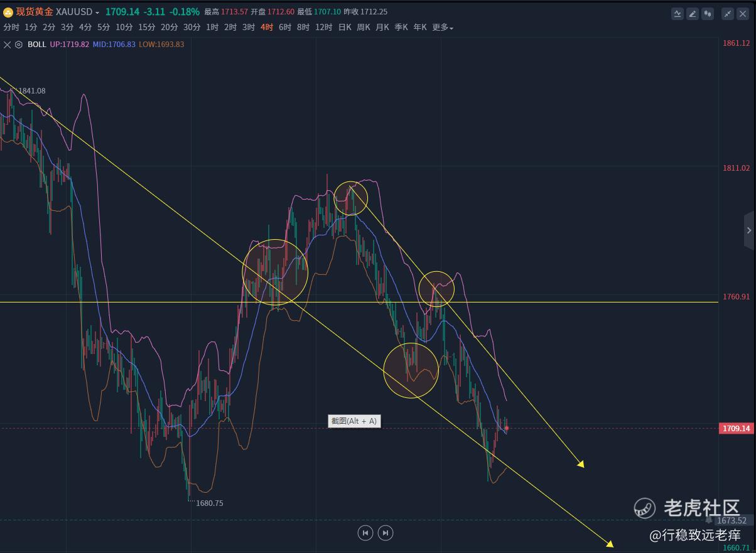
Task: Click the 1709.14 header price
Action: pyautogui.click(x=123, y=12)
